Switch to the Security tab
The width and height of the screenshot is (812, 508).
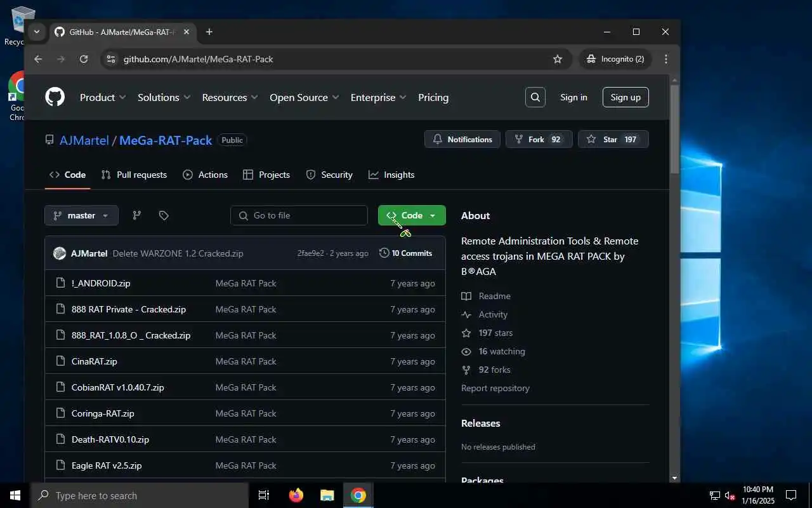tap(329, 175)
